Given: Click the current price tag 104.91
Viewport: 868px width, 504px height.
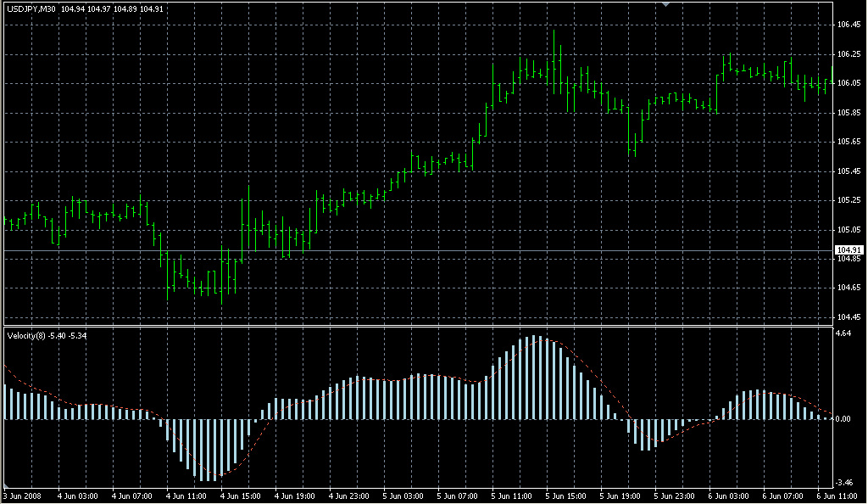Looking at the screenshot, I should pos(849,250).
